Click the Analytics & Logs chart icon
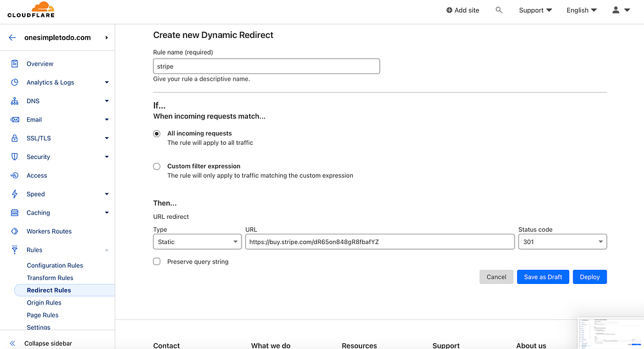Screen dimensions: 644x349 pos(14,82)
